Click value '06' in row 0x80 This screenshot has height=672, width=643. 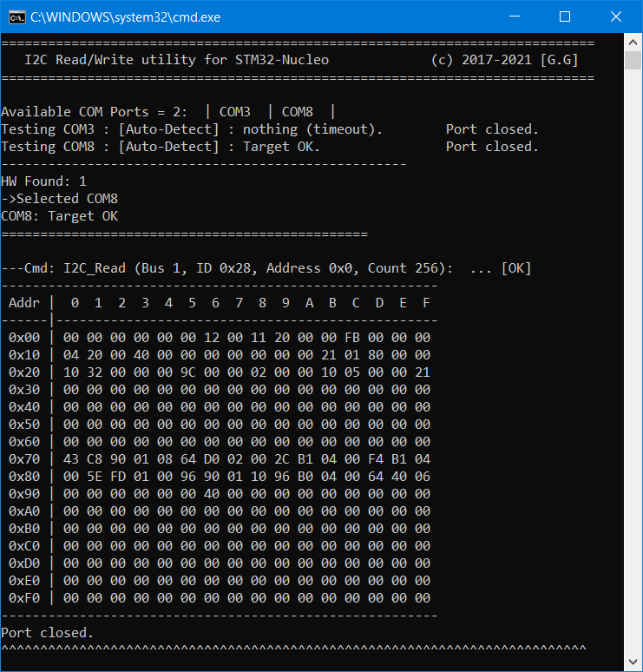coord(423,477)
